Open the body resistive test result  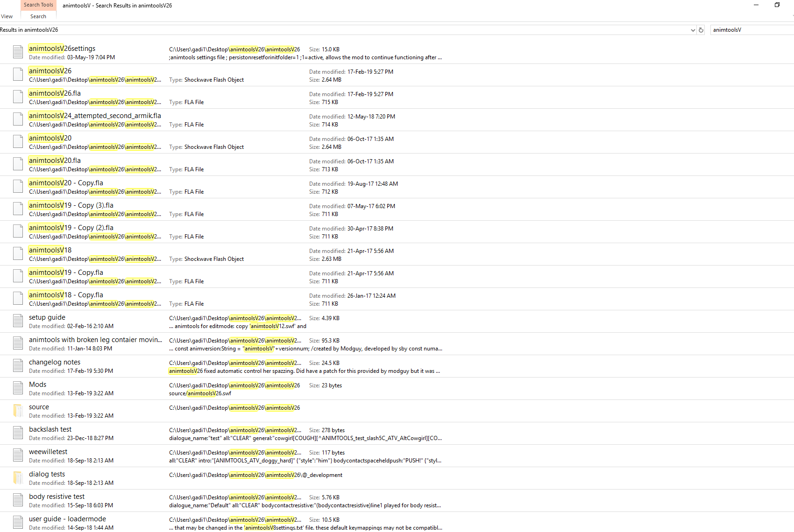57,497
